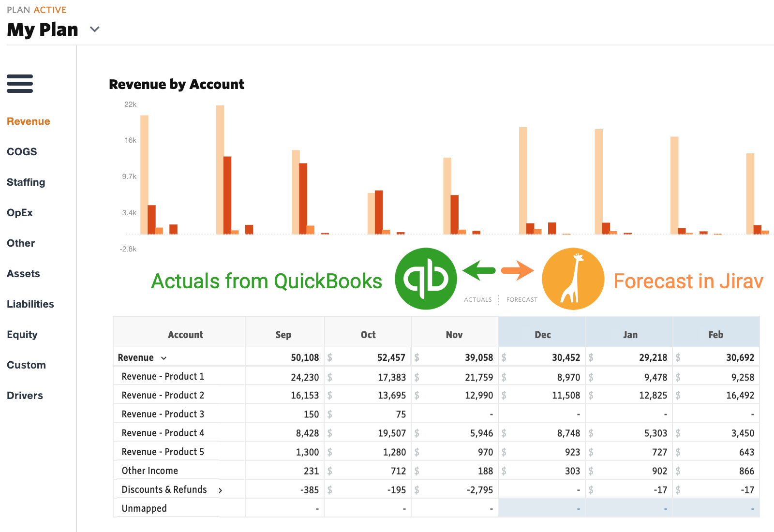Expand the My Plan dropdown chevron
The width and height of the screenshot is (774, 532).
point(95,30)
